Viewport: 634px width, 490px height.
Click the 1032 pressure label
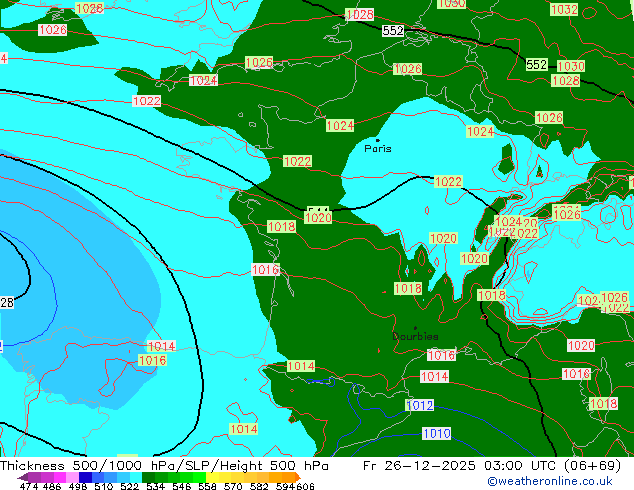(564, 9)
